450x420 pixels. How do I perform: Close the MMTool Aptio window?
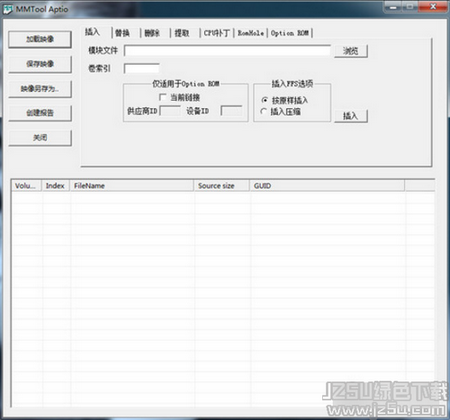pyautogui.click(x=433, y=7)
